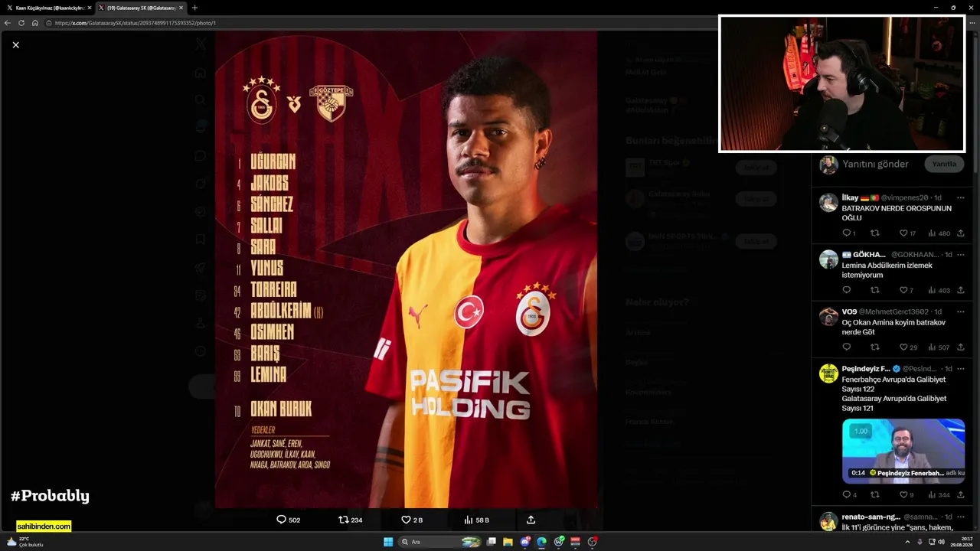View analytics for the lineup photo
The height and width of the screenshot is (551, 980).
(x=476, y=520)
